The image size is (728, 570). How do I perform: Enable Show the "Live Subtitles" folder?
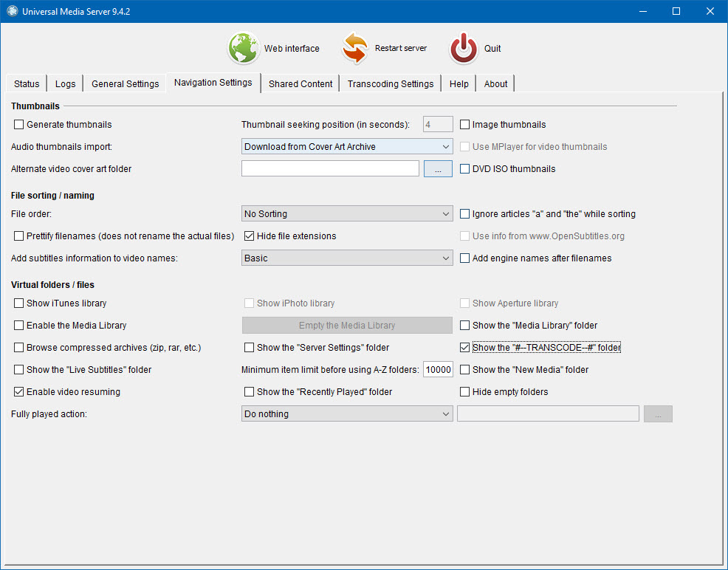[18, 370]
